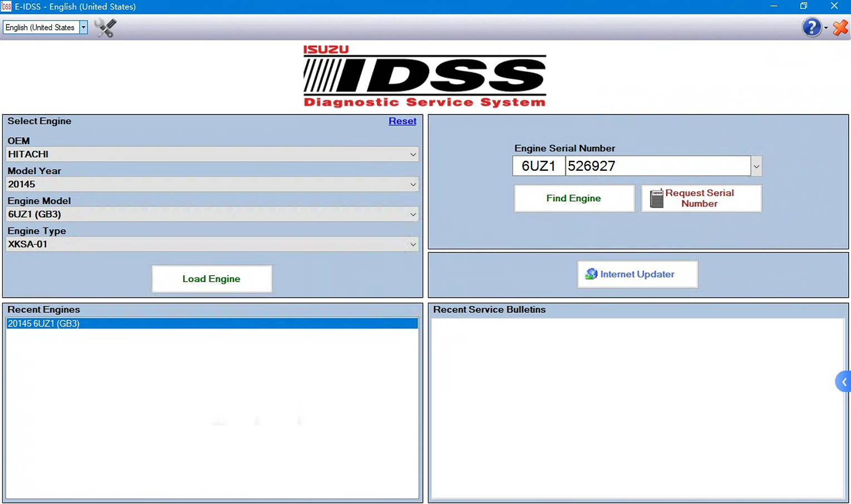Expand the Model Year dropdown

[412, 184]
